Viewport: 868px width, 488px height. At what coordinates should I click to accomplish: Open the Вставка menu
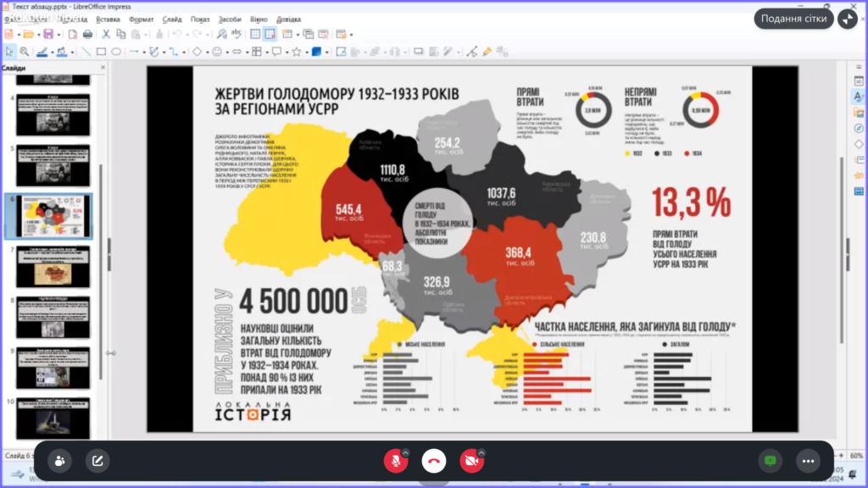coord(108,19)
